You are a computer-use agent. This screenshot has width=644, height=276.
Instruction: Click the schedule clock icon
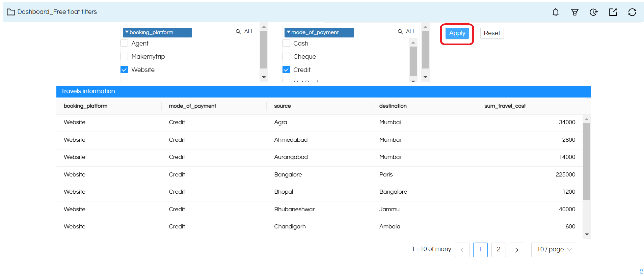(594, 12)
